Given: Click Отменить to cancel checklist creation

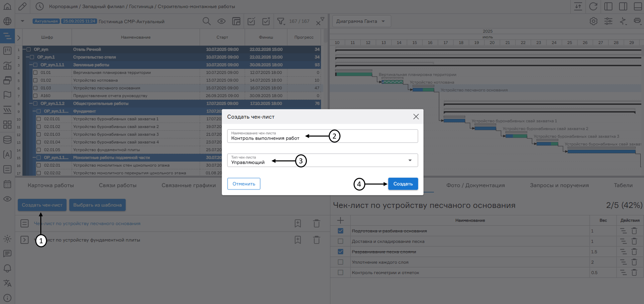Looking at the screenshot, I should point(244,184).
